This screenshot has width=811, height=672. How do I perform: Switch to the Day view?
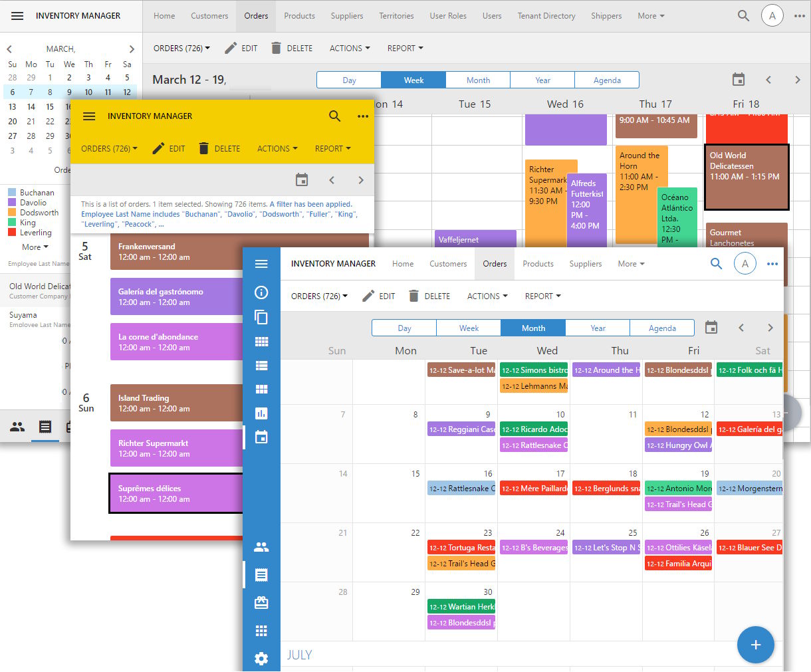pos(404,328)
